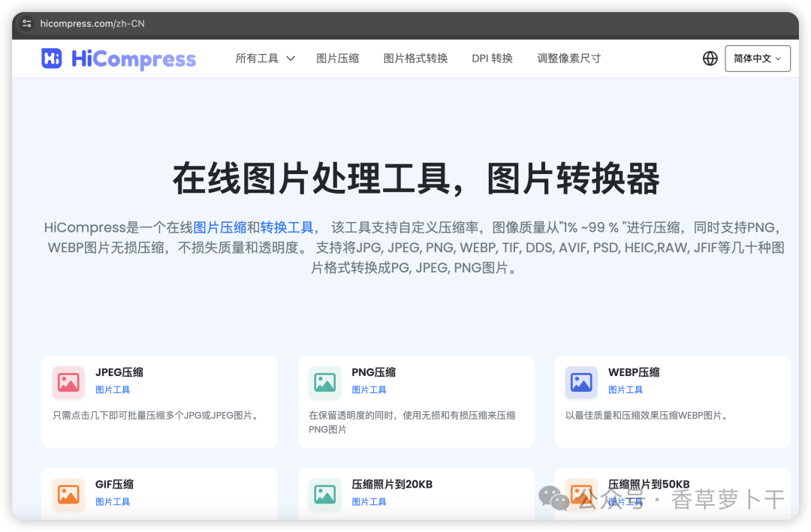Click the JPEG压缩 tool card
The width and height of the screenshot is (811, 532).
pos(159,401)
